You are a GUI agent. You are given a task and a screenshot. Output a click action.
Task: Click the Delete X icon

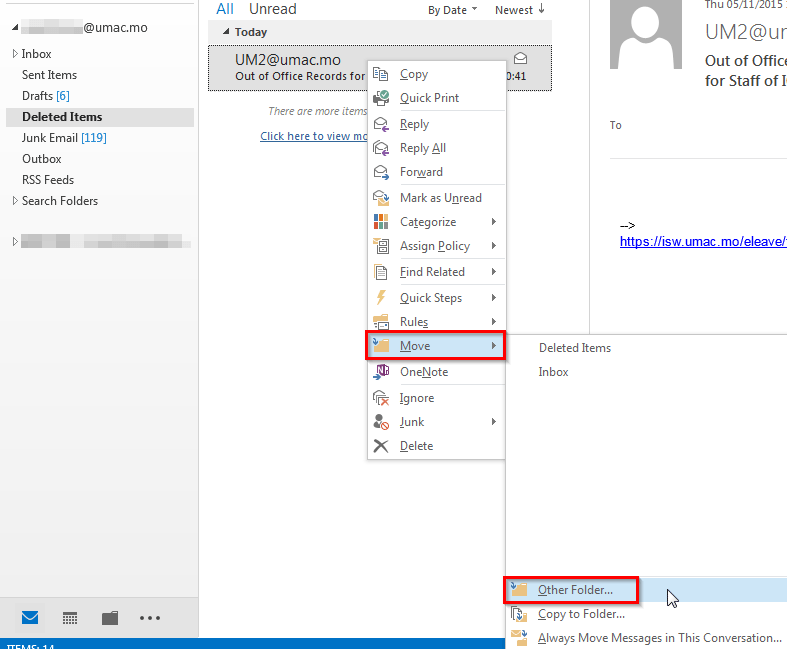click(x=381, y=446)
